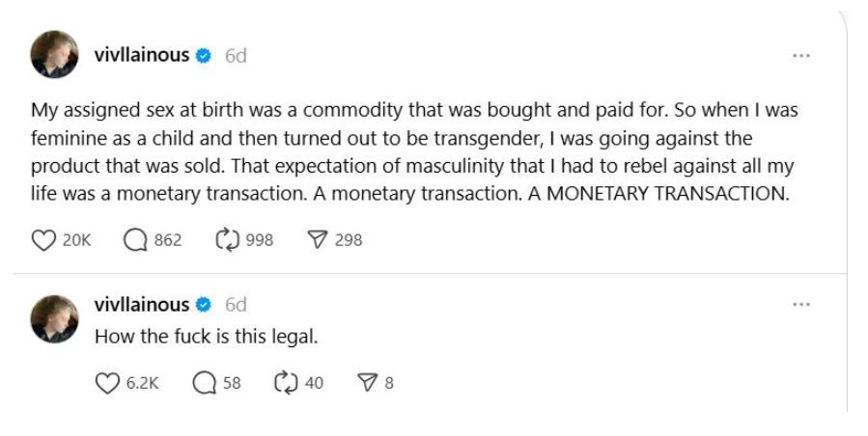Click the verified badge on the reply
This screenshot has width=868, height=436.
(204, 305)
